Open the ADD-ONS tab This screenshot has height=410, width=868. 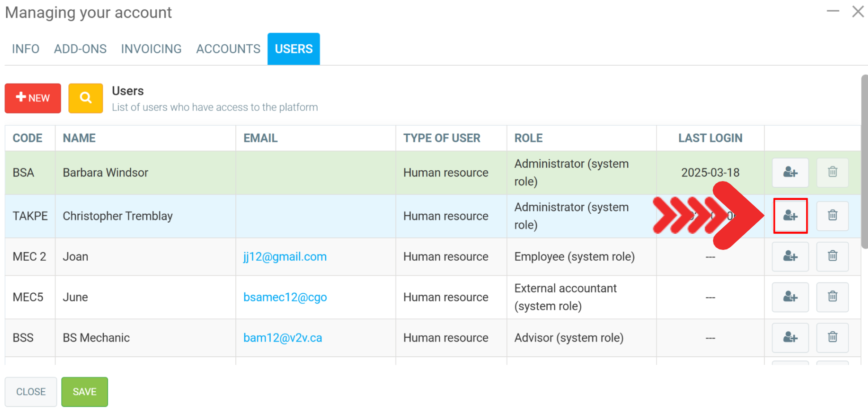80,49
